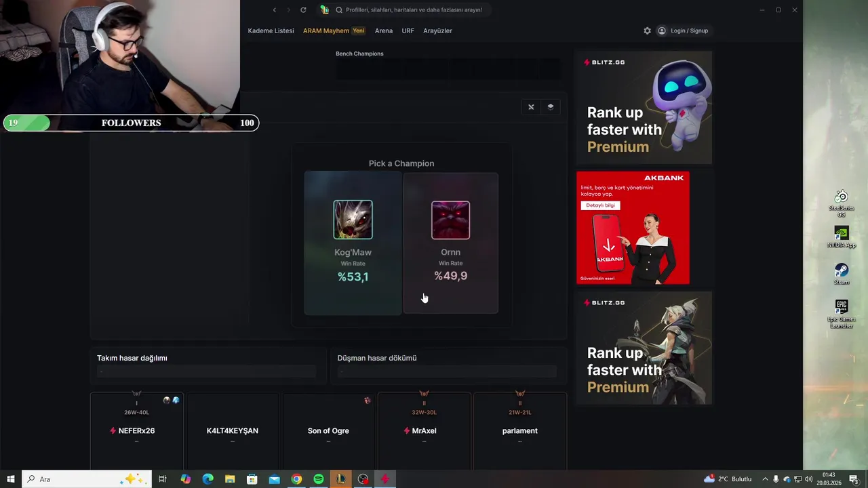
Task: Click the volume speaker tray icon
Action: pyautogui.click(x=809, y=479)
